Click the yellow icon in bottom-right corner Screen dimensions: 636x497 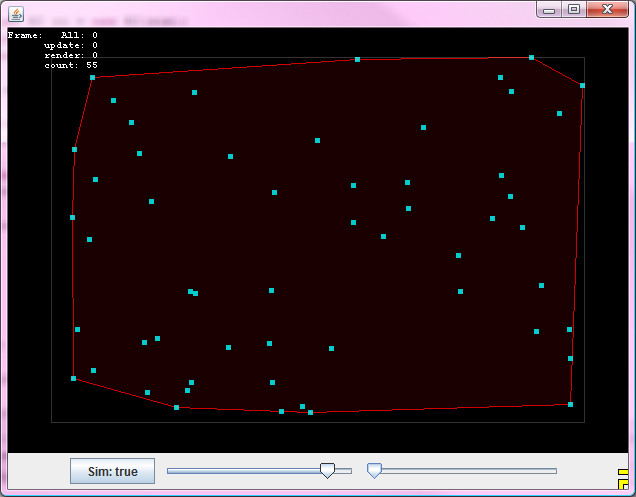tap(624, 479)
